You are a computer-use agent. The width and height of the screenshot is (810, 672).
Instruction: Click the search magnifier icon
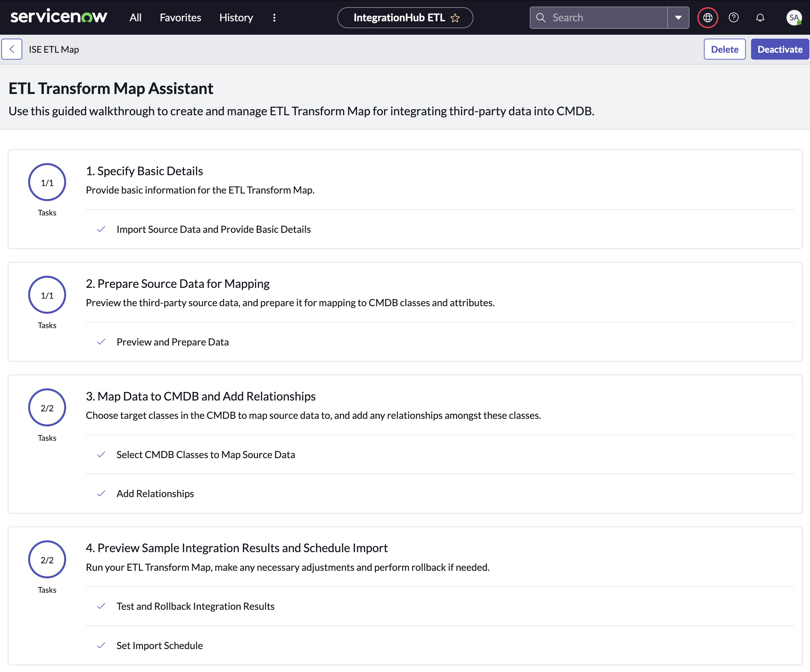click(x=541, y=17)
